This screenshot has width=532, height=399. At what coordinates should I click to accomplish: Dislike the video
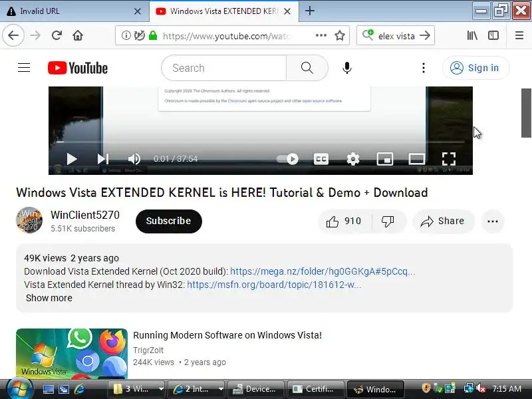coord(388,221)
